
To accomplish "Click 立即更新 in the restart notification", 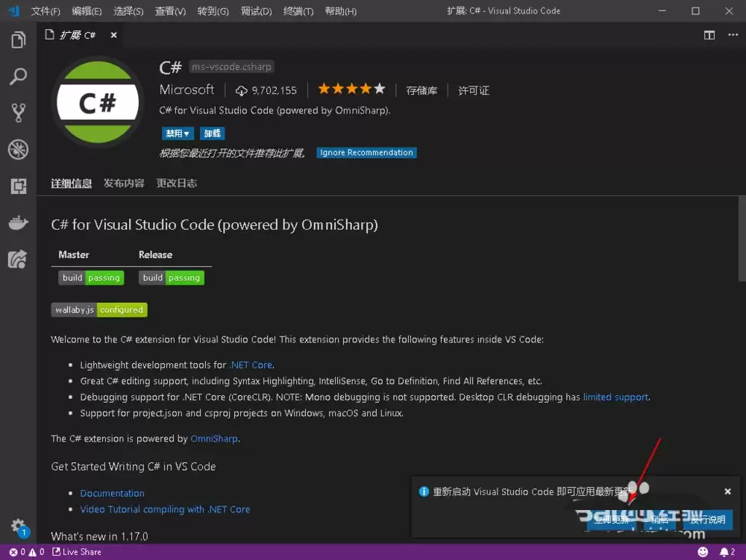I will click(x=612, y=520).
